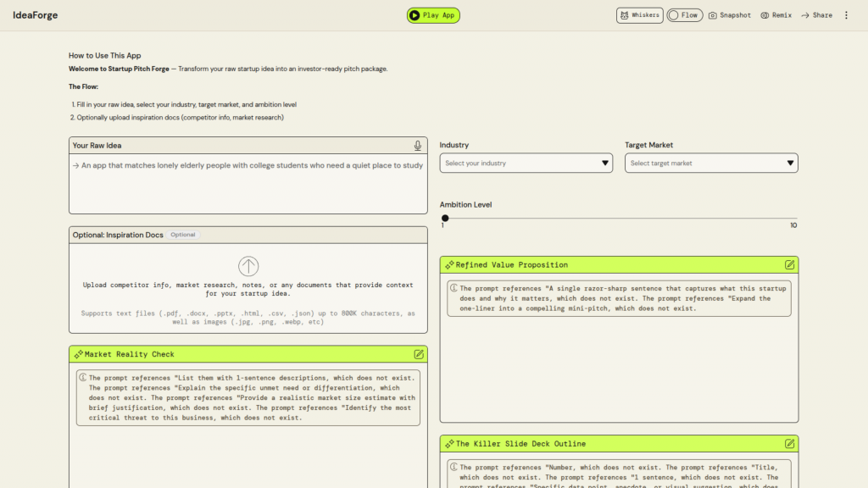The height and width of the screenshot is (488, 868).
Task: Open the Industry dropdown
Action: (526, 164)
